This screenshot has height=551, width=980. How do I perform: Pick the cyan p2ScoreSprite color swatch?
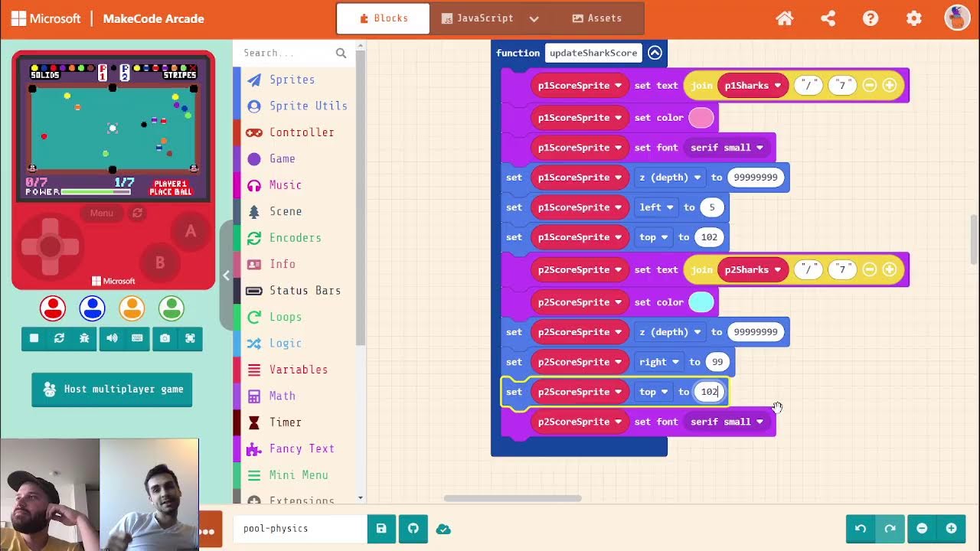(x=701, y=302)
